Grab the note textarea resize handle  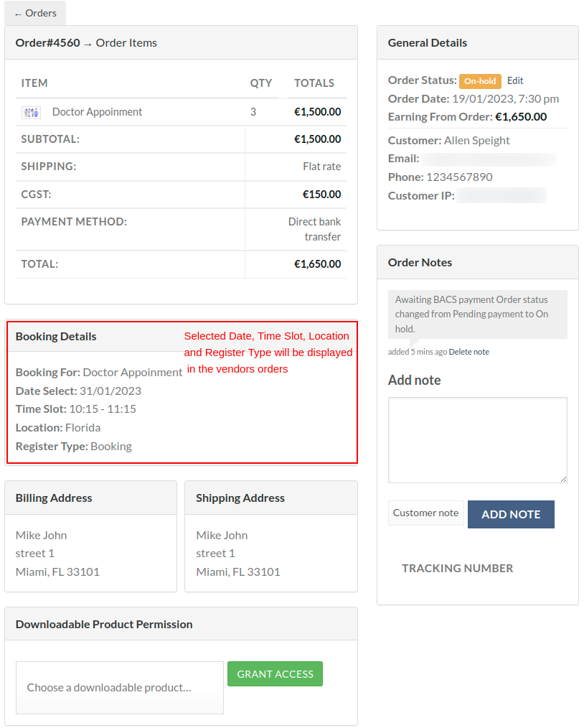pos(563,479)
